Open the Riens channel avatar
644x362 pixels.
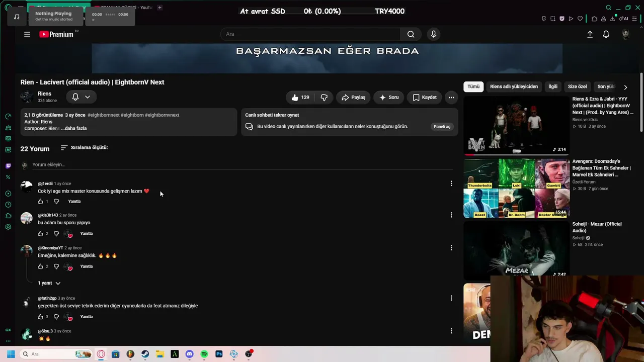pos(27,97)
